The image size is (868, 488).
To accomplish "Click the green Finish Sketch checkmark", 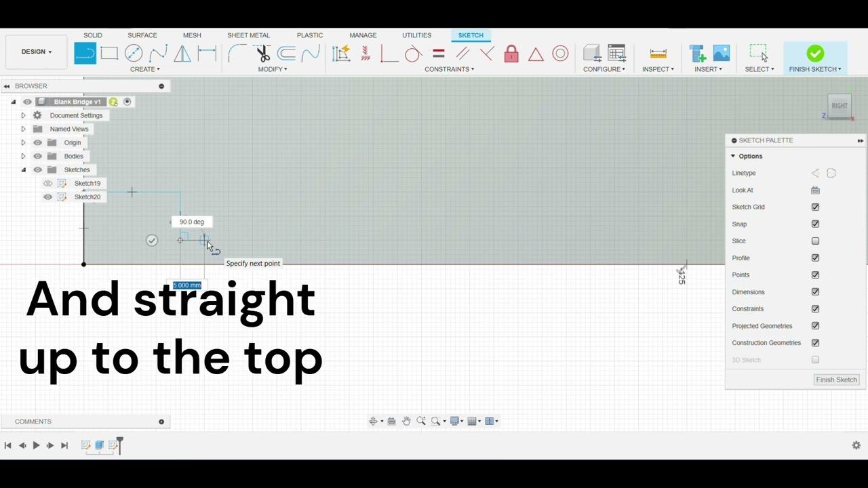I will tap(815, 54).
